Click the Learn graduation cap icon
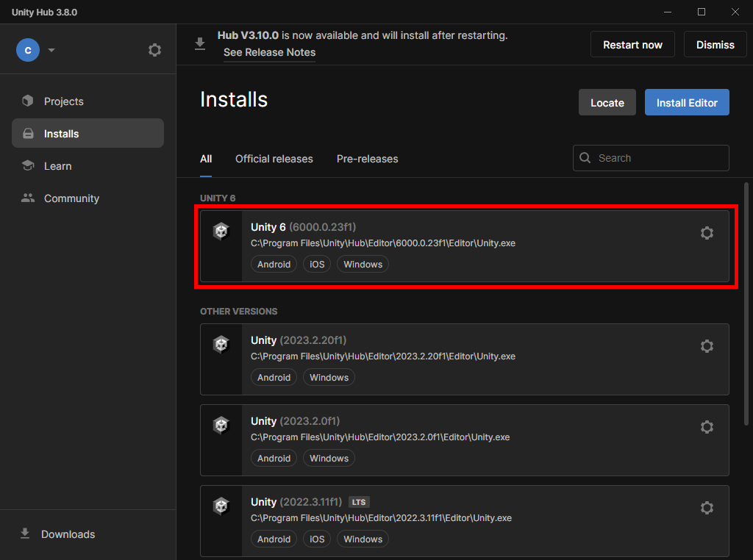The height and width of the screenshot is (560, 753). coord(28,165)
